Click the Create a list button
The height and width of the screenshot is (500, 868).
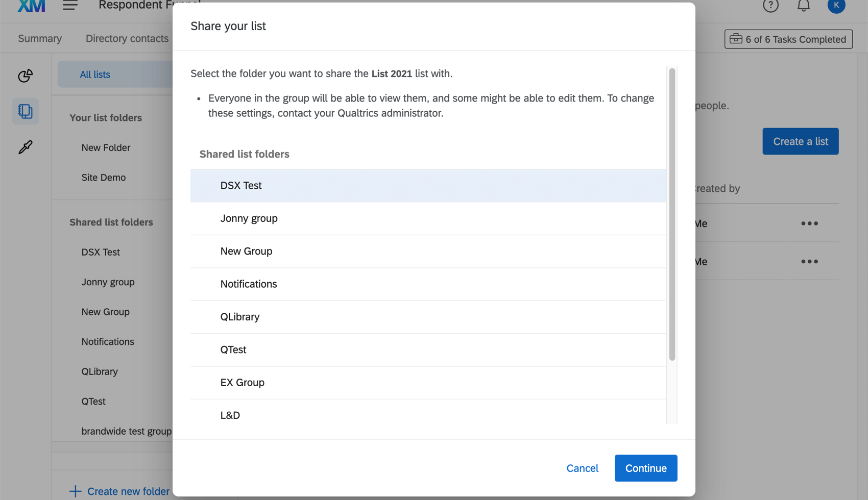(800, 141)
